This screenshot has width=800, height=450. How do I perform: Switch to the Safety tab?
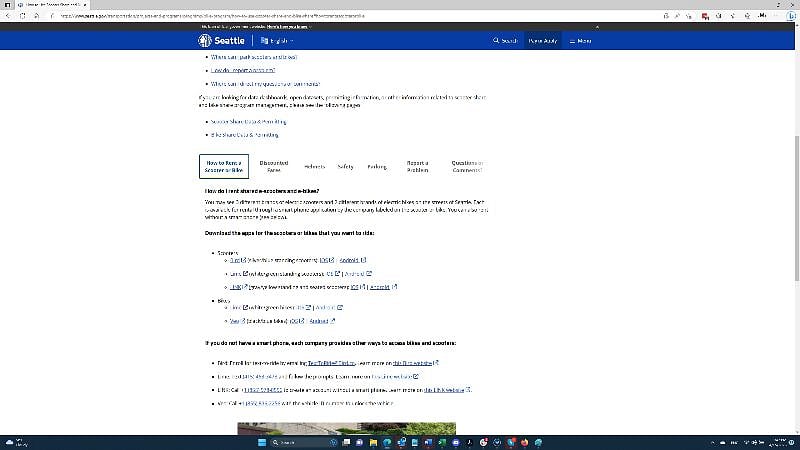pyautogui.click(x=345, y=167)
